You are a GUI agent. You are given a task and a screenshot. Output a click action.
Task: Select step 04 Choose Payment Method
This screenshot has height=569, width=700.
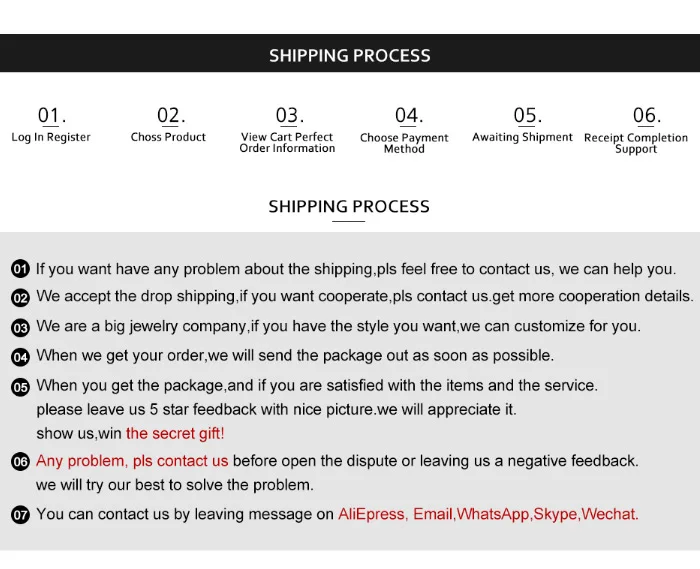pyautogui.click(x=404, y=130)
